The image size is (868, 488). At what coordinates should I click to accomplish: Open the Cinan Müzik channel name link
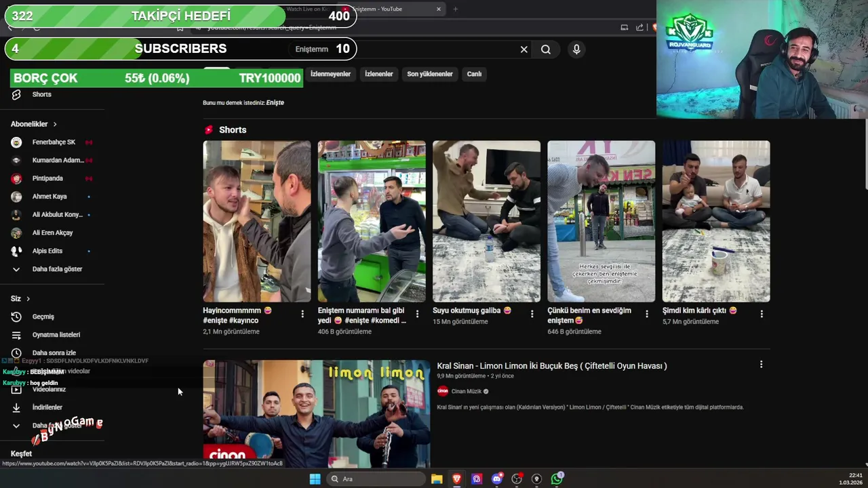coord(466,391)
